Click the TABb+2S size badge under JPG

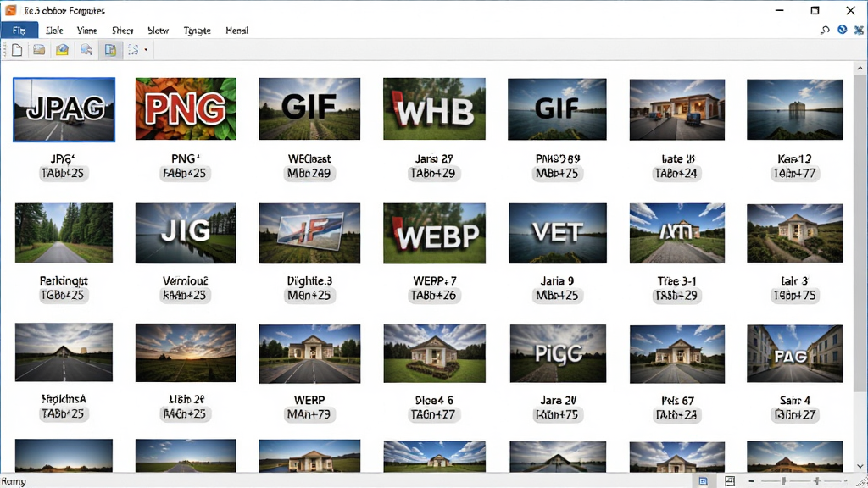pos(63,173)
